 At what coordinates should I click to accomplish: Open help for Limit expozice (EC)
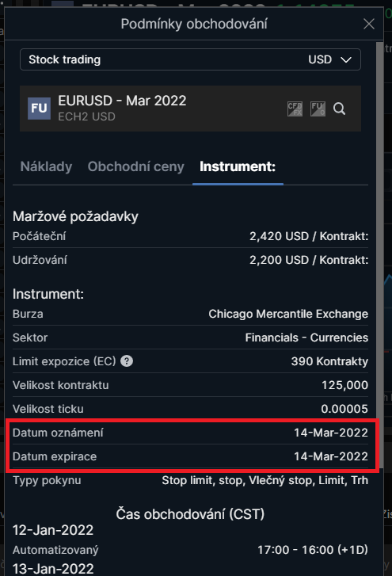pos(127,361)
